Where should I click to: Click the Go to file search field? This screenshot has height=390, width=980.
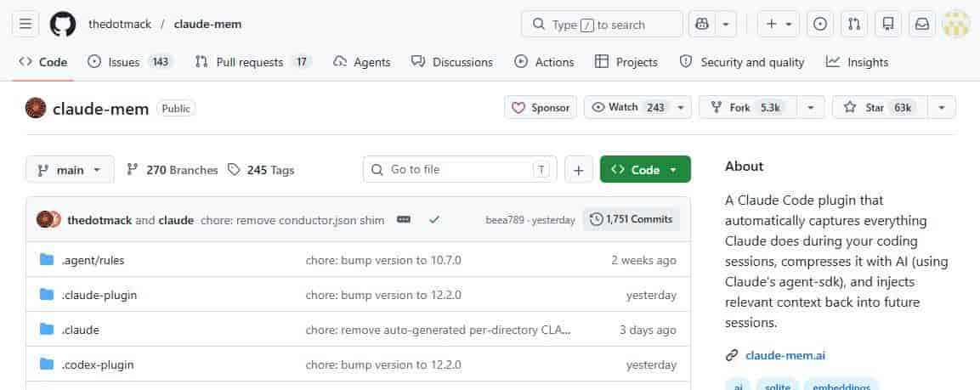(460, 169)
